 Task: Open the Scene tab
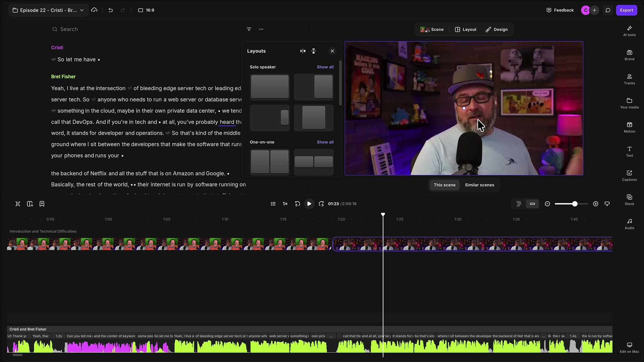point(432,29)
